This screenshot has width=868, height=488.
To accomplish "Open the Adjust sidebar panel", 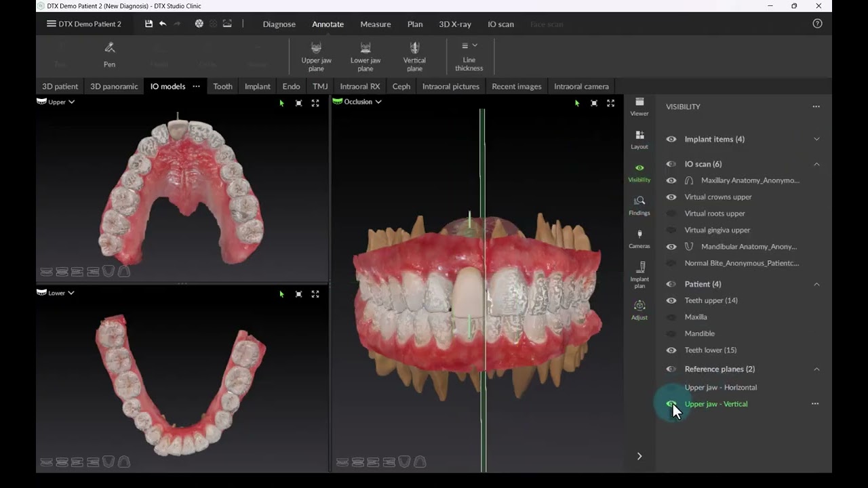I will click(x=639, y=310).
